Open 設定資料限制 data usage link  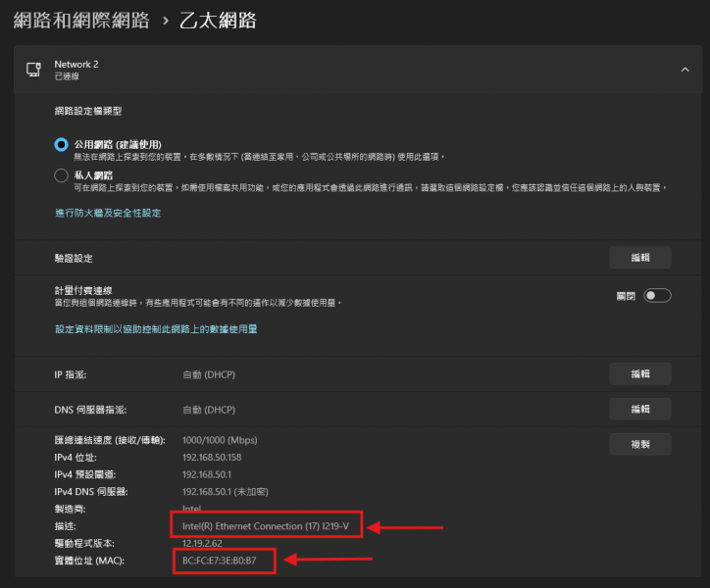coord(156,329)
